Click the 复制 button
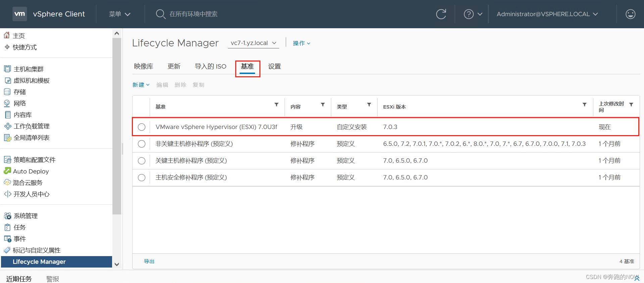644x283 pixels. [198, 85]
